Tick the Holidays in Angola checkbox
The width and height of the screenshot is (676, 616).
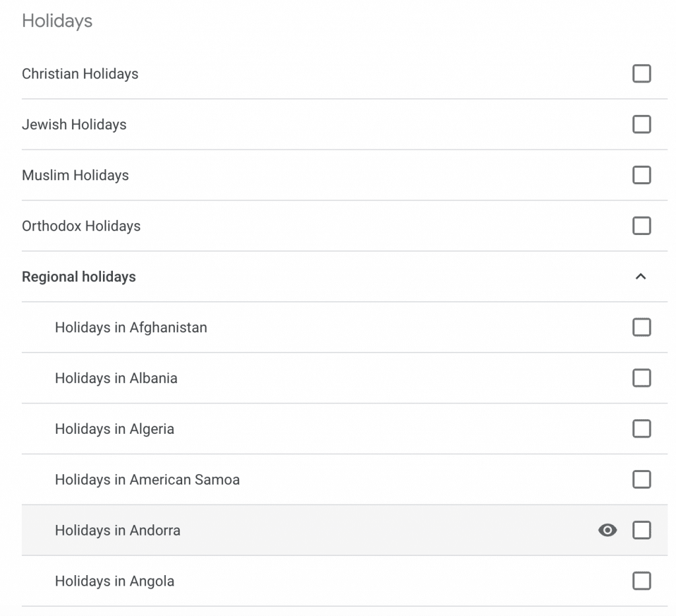642,581
